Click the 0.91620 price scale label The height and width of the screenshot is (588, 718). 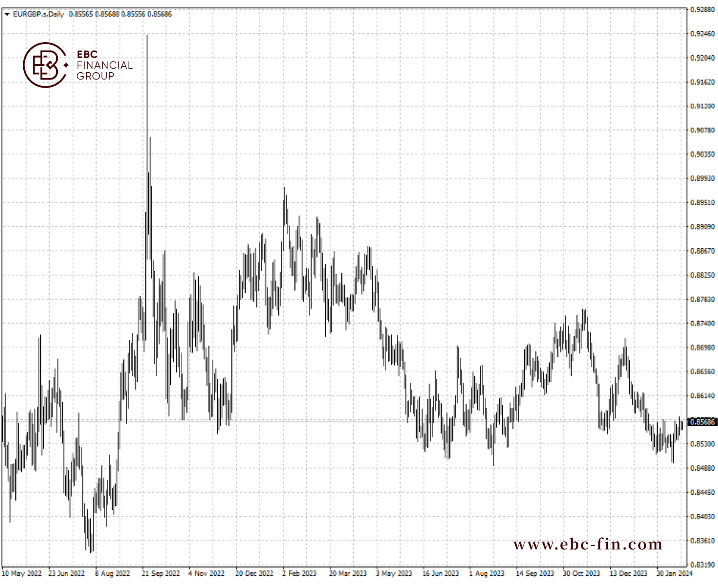[703, 82]
